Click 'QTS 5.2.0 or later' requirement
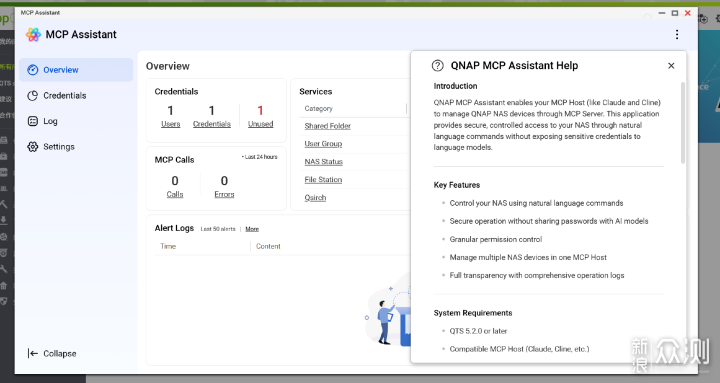The width and height of the screenshot is (720, 383). [x=478, y=331]
